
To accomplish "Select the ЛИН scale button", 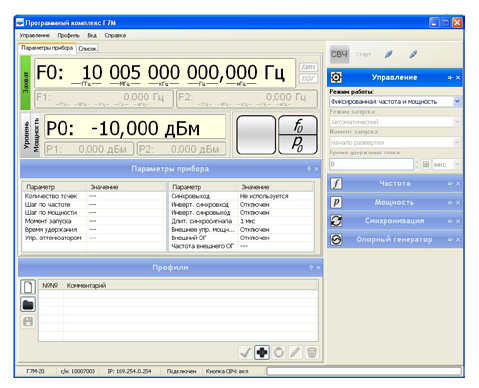I will pos(308,67).
